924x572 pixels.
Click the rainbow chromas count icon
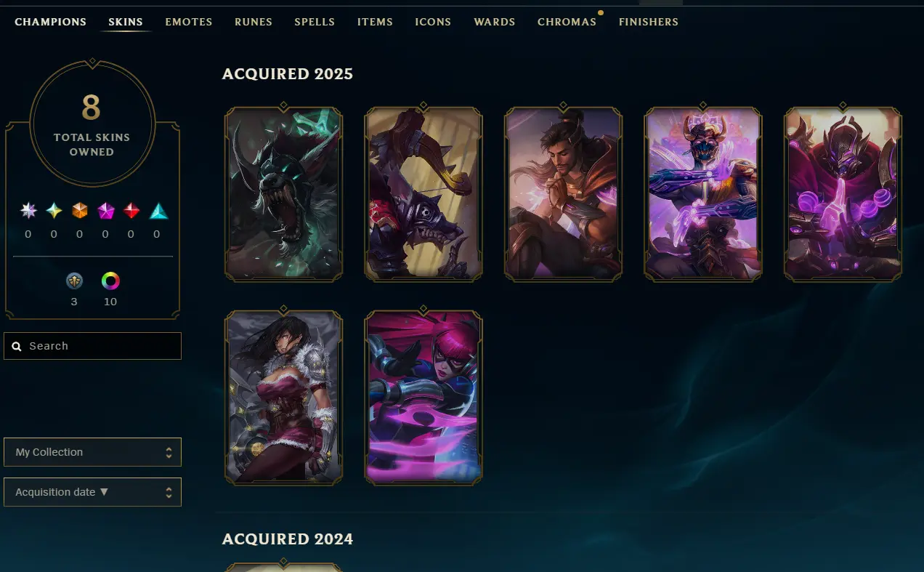(x=110, y=281)
